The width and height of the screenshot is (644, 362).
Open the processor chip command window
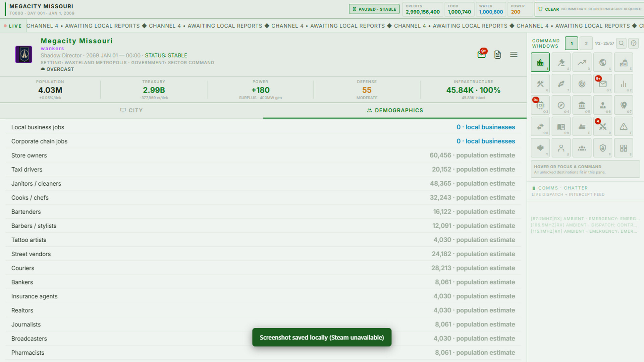540,105
